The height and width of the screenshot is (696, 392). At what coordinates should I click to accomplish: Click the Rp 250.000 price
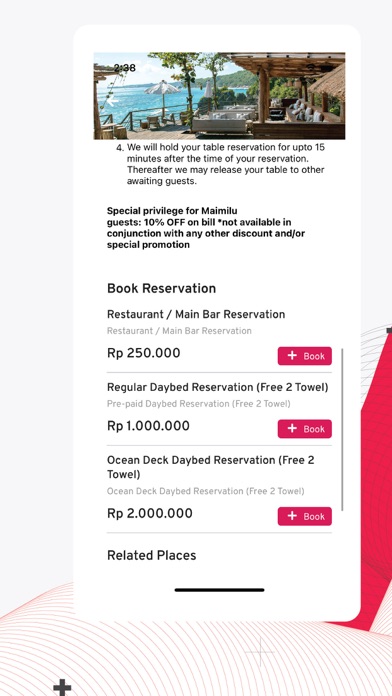(x=144, y=353)
